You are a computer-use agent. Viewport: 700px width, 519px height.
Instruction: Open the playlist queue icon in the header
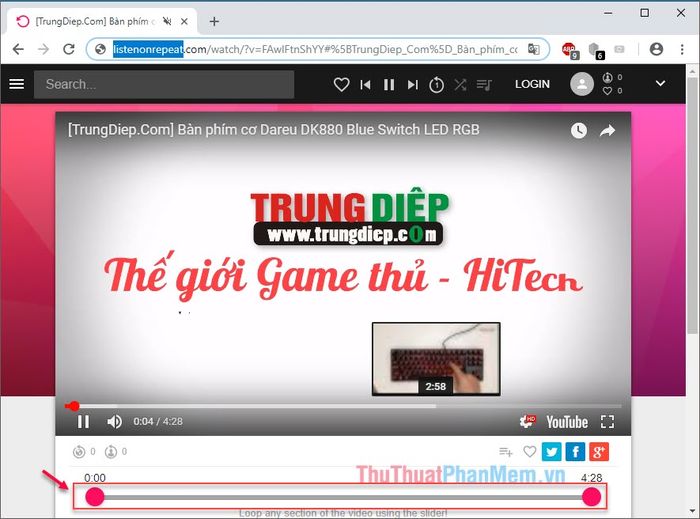click(x=484, y=84)
